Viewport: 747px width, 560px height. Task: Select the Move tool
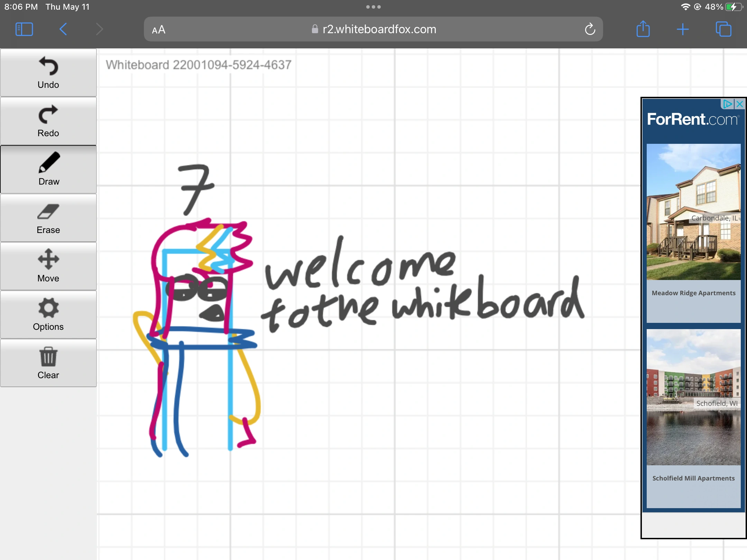click(48, 266)
